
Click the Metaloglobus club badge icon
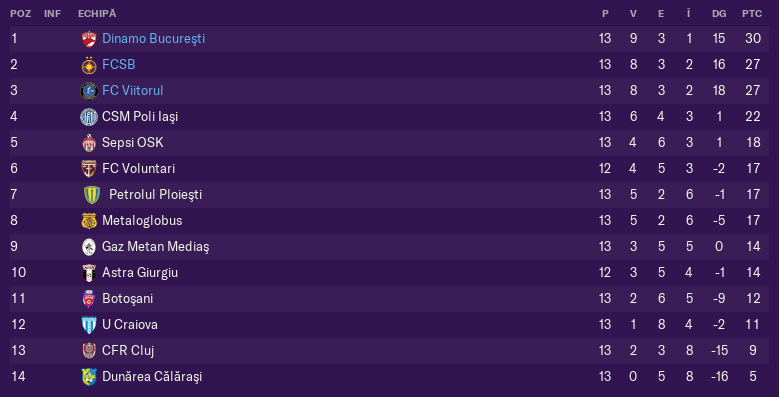point(89,221)
